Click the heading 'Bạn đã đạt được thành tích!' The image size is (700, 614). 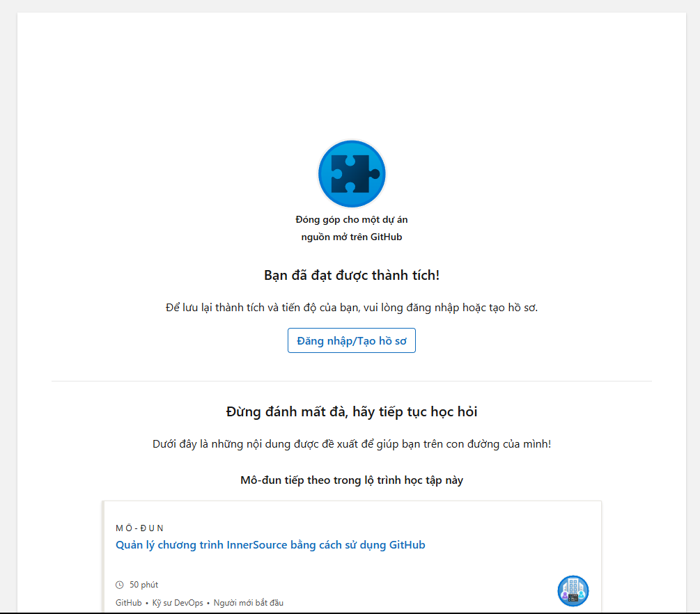[352, 275]
